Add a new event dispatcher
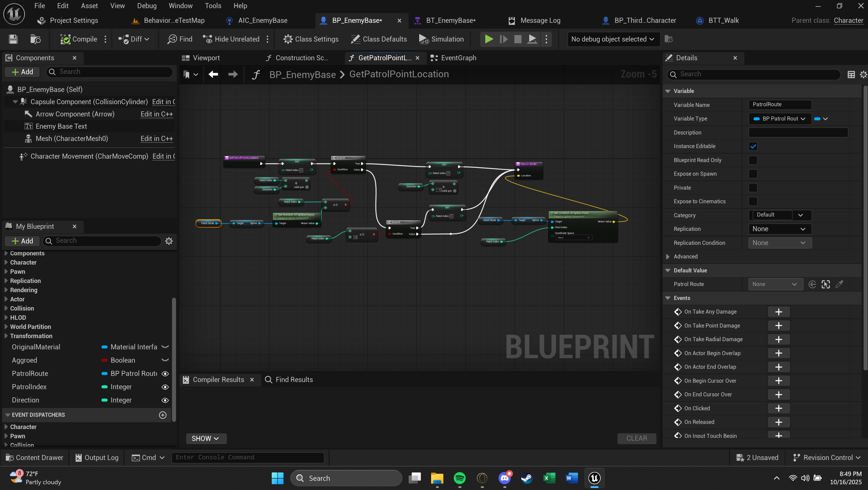Screen dimensions: 868x490 coord(163,415)
